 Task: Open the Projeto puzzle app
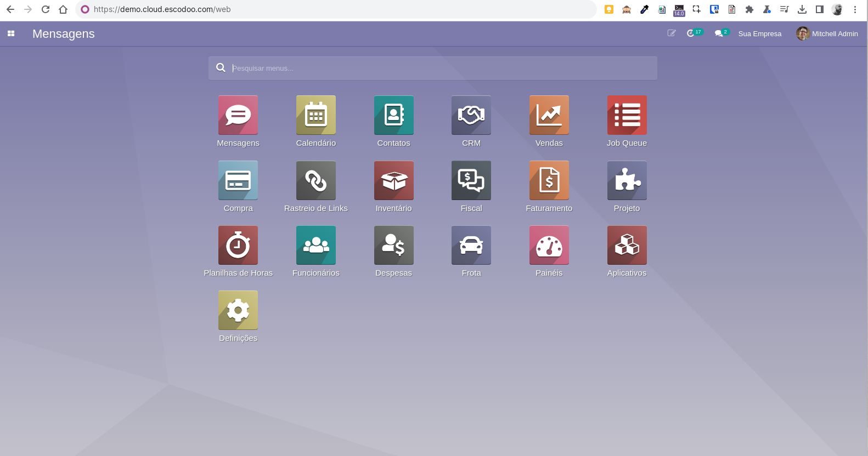[627, 180]
